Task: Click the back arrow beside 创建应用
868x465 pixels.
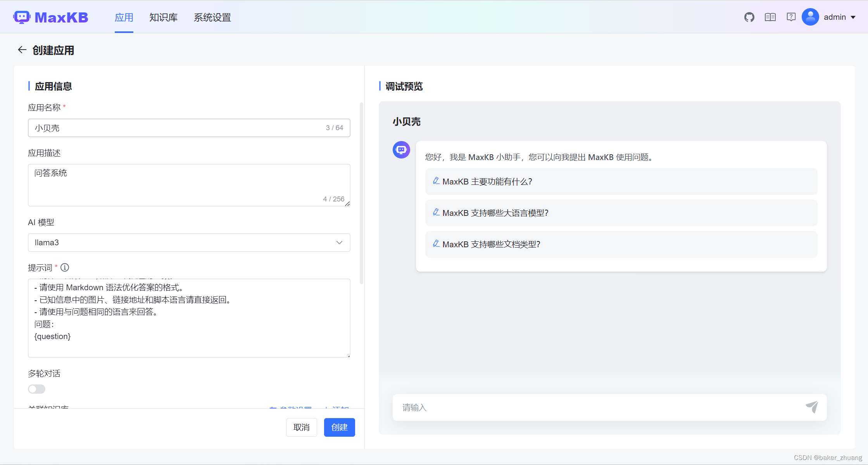Action: 22,50
